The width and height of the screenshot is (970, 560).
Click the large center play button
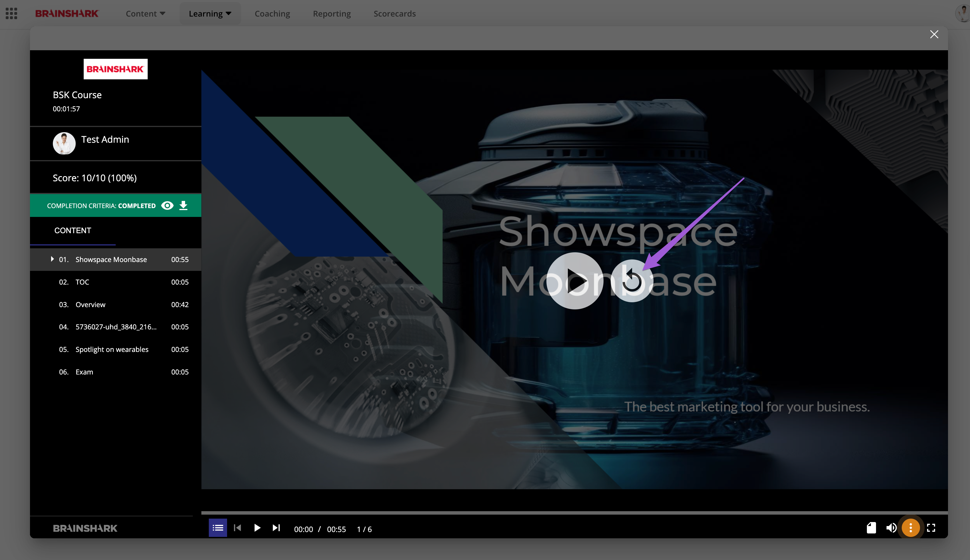pos(575,281)
